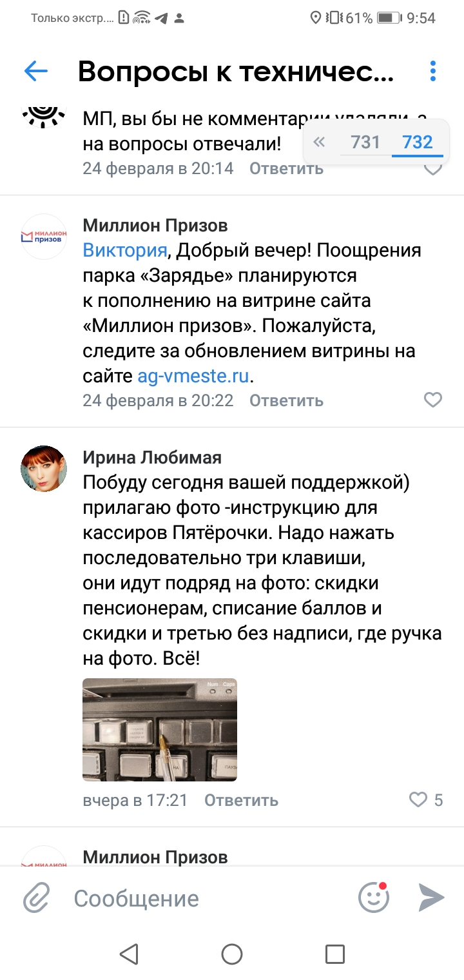This screenshot has width=464, height=980.
Task: Like the 24 февраля 20:14 comment
Action: point(433,169)
